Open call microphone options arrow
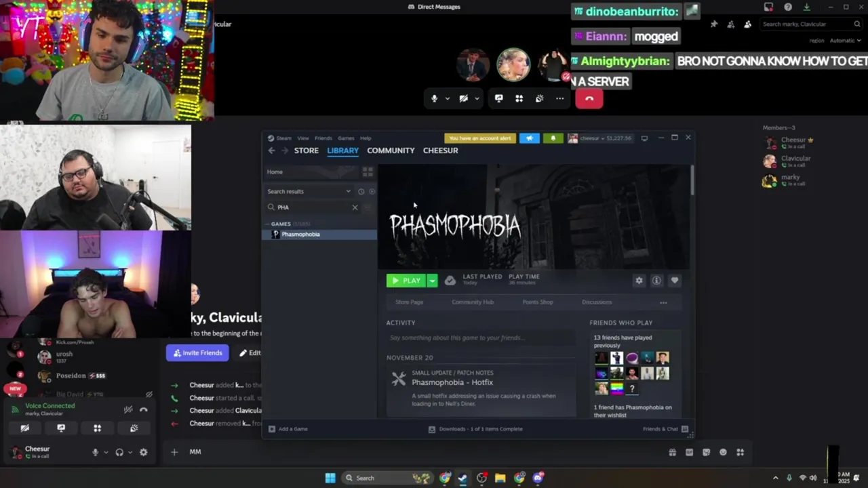Viewport: 868px width, 488px height. [x=447, y=99]
